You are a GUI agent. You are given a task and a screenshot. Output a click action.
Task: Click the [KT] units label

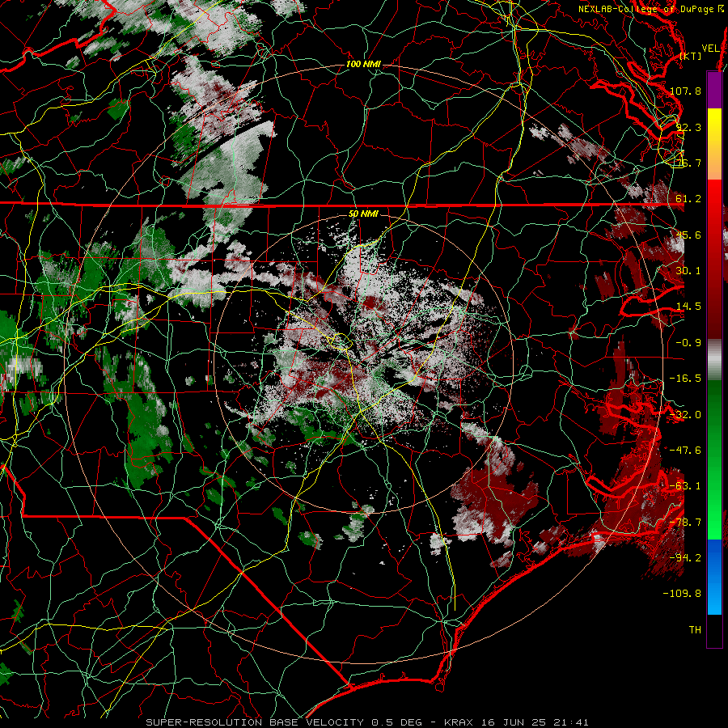691,56
